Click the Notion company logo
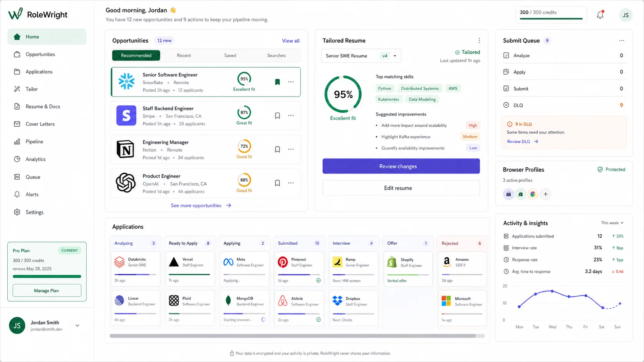644x362 pixels. coord(126,149)
